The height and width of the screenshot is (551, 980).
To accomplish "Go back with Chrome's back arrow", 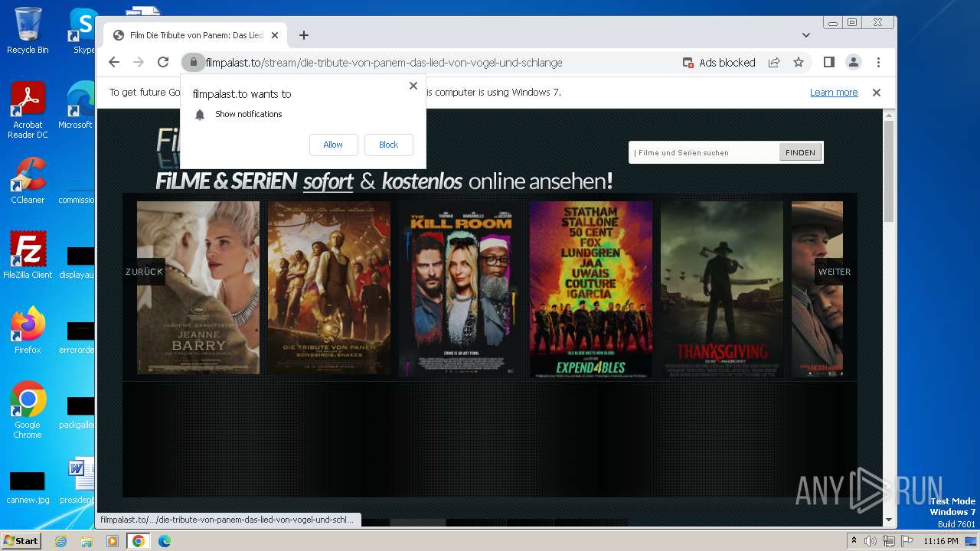I will [x=114, y=62].
